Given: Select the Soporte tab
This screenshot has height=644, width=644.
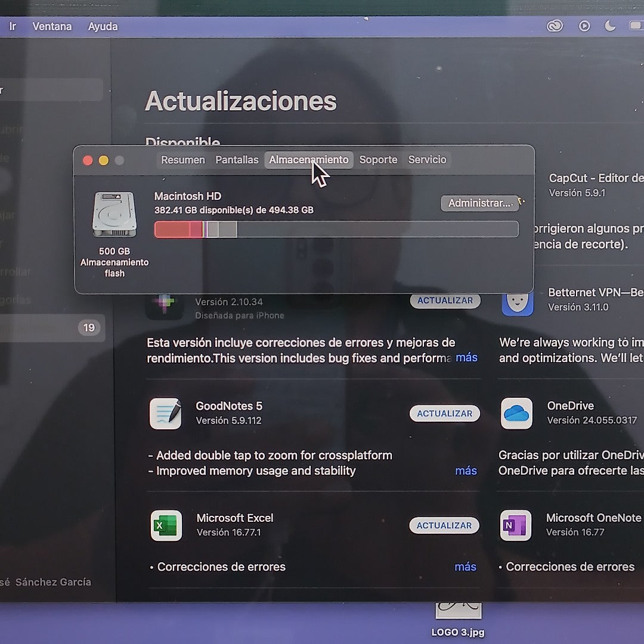Looking at the screenshot, I should tap(378, 160).
